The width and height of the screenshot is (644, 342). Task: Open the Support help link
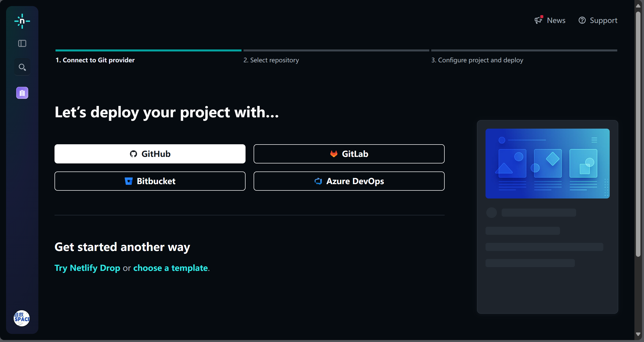[x=598, y=20]
